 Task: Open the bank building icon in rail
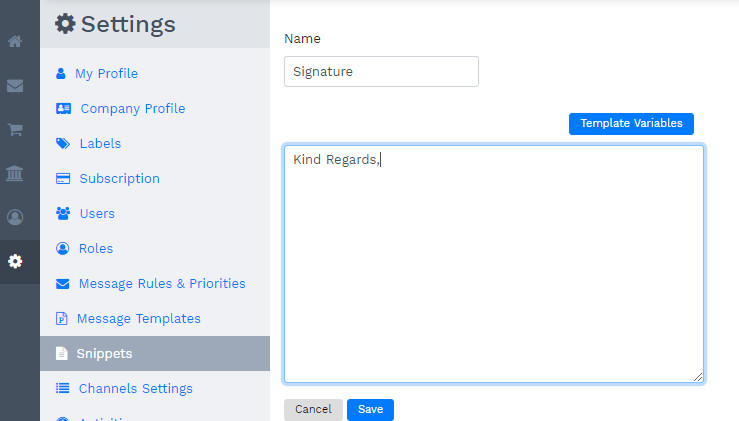pos(15,174)
